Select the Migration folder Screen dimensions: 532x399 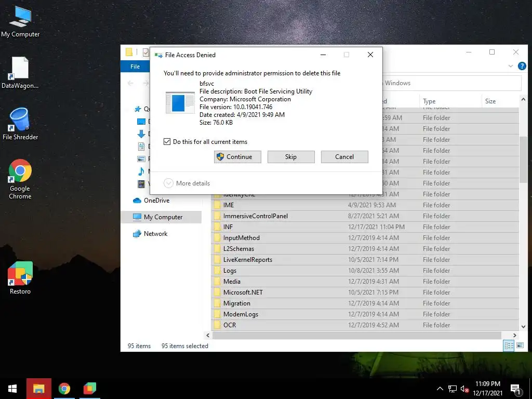[365, 303]
